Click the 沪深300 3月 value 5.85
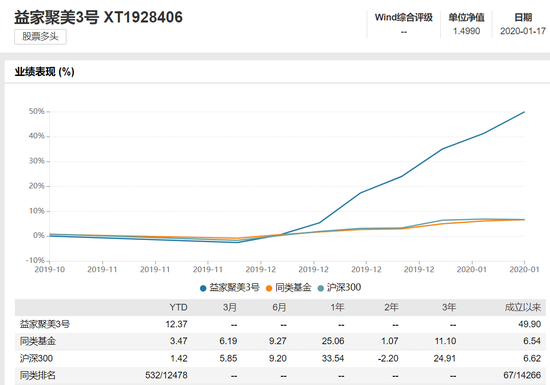The height and width of the screenshot is (385, 550). pos(228,358)
